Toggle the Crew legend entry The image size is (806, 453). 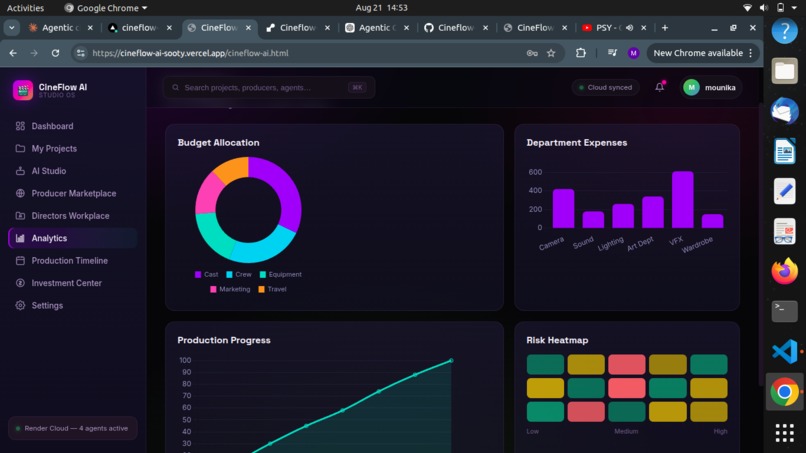pos(239,275)
